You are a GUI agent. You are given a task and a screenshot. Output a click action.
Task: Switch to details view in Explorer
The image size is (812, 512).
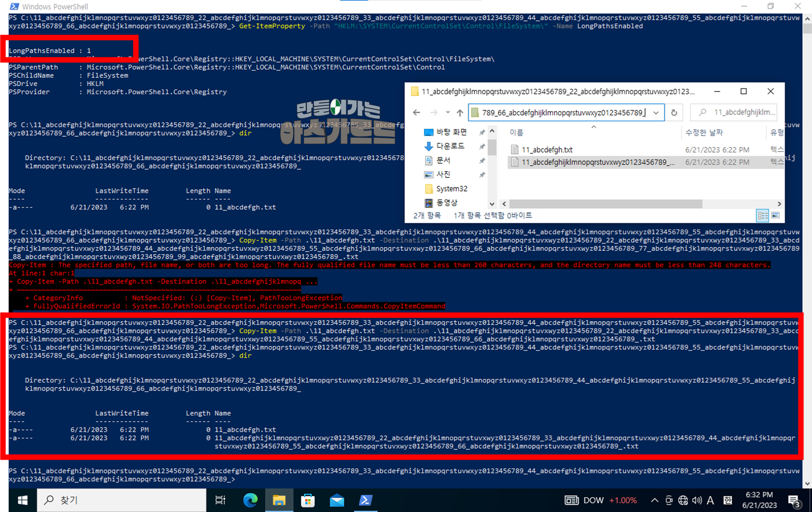point(762,215)
